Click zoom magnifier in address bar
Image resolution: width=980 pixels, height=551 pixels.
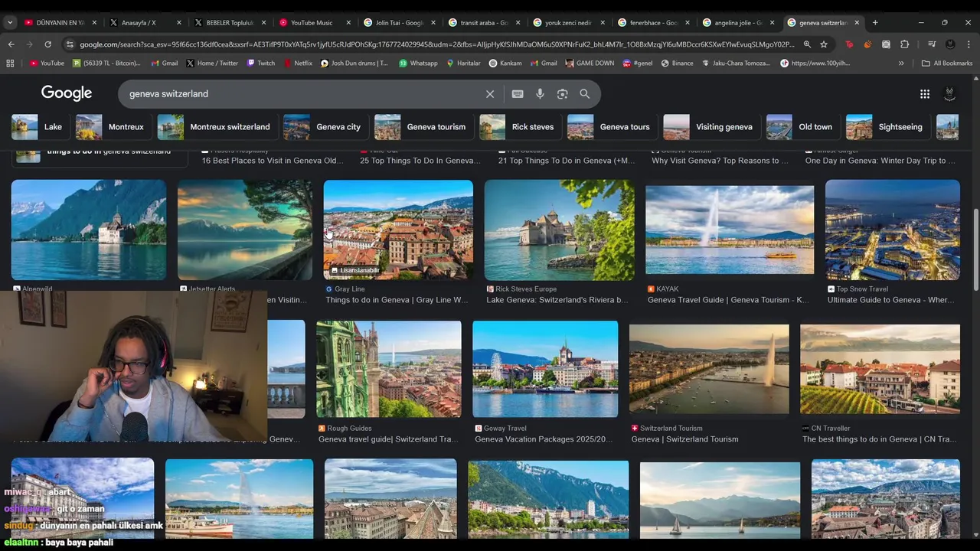tap(807, 44)
